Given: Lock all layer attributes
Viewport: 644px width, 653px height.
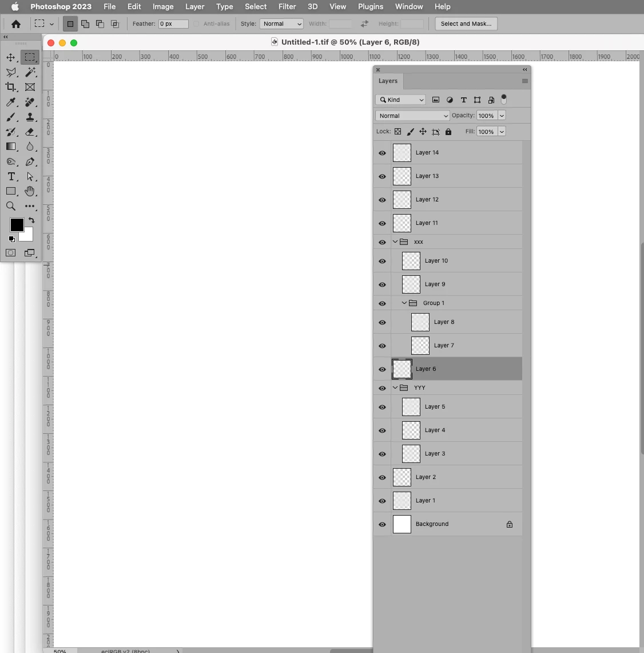Looking at the screenshot, I should pos(448,132).
